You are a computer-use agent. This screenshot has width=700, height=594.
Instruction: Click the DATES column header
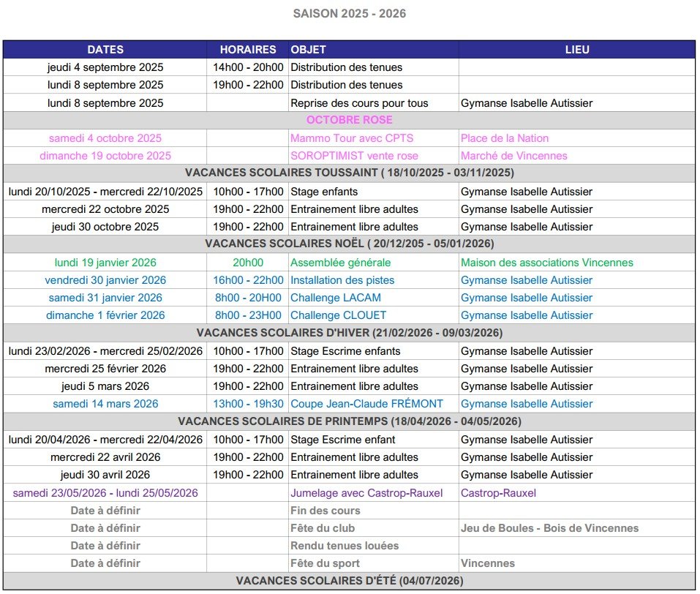[105, 50]
